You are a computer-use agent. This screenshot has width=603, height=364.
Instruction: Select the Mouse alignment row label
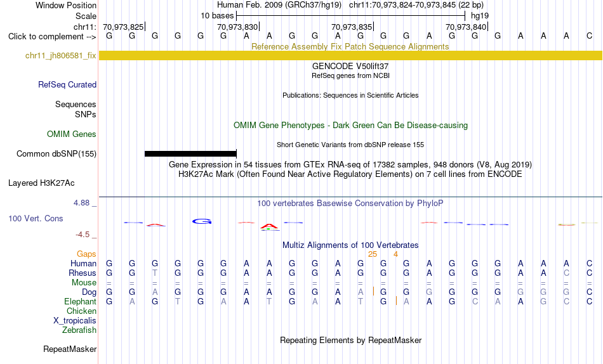84,283
